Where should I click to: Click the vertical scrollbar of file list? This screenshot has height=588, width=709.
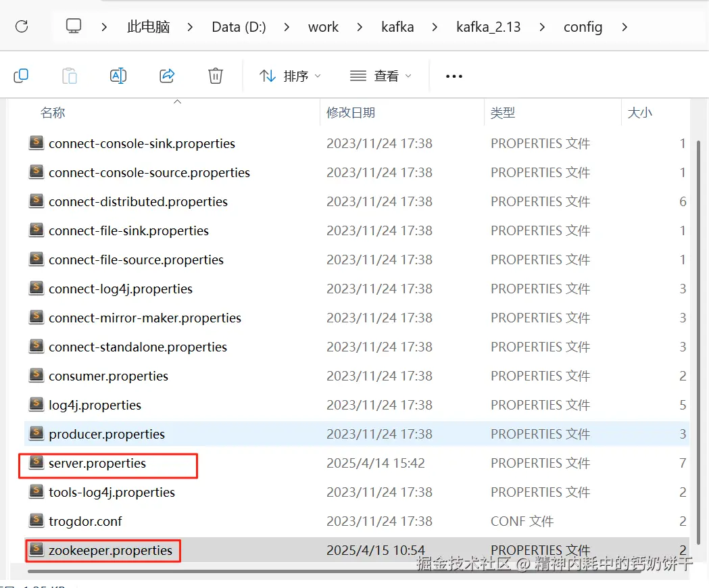[x=699, y=343]
